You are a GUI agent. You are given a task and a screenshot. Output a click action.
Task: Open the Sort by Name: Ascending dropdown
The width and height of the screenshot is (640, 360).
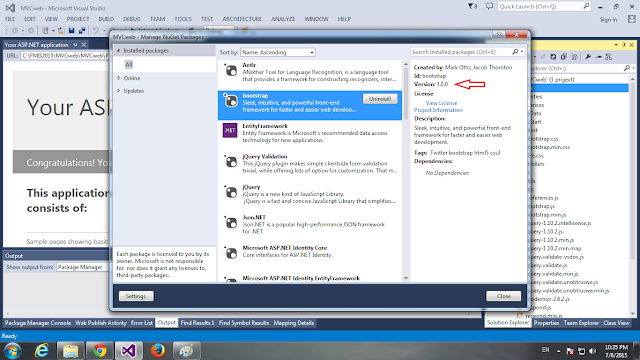(278, 52)
